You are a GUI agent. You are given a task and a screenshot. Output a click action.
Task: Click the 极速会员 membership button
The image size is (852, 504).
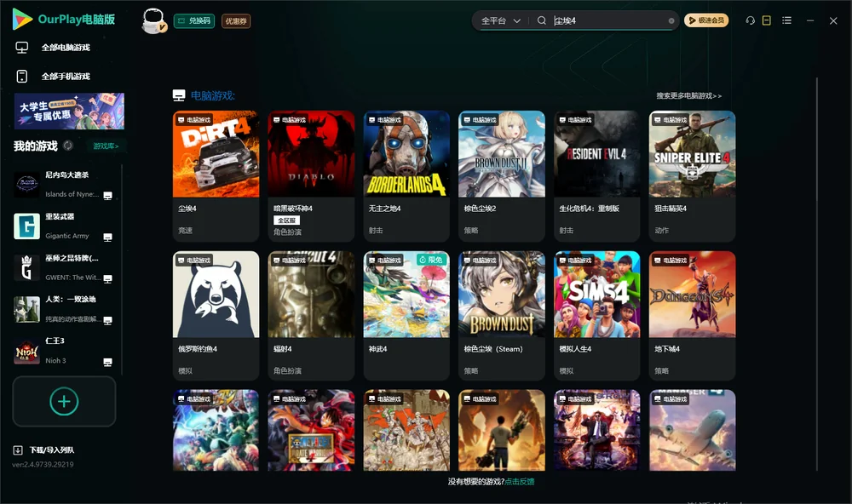705,20
